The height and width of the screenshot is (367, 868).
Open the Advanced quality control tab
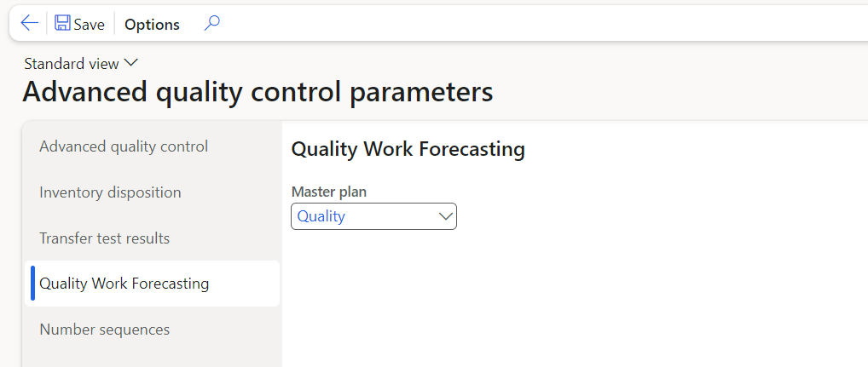(124, 146)
